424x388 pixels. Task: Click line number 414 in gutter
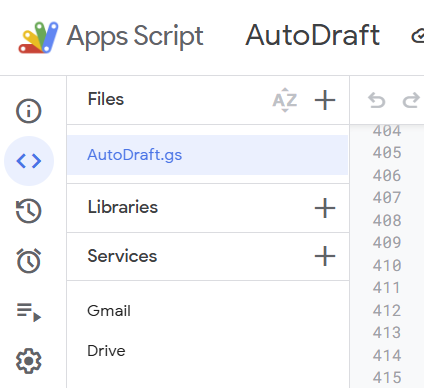click(x=387, y=355)
